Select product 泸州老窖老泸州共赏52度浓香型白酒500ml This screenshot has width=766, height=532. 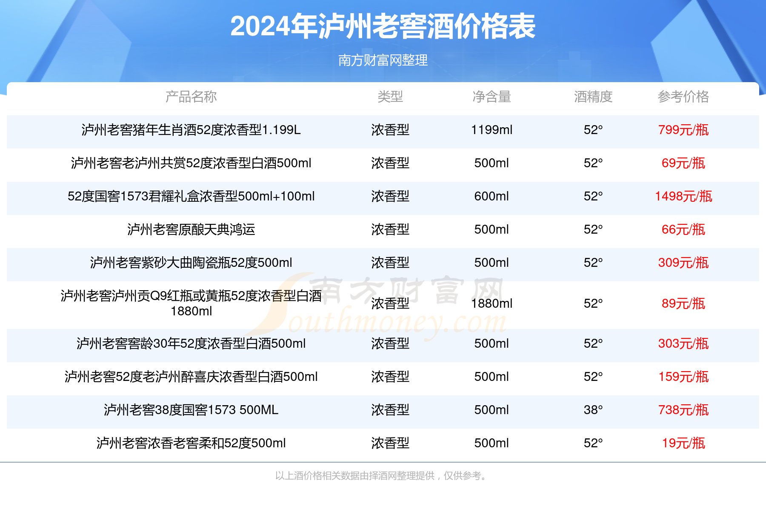tap(191, 163)
